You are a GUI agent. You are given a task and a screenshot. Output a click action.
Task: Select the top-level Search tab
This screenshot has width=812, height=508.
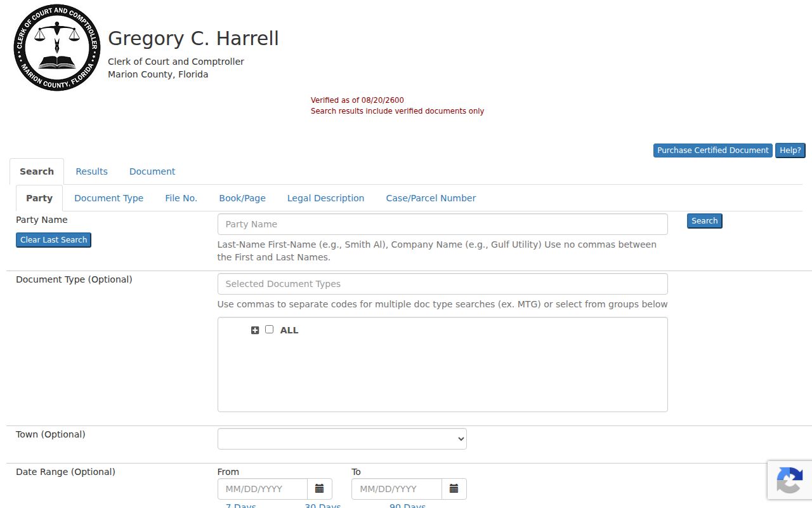click(37, 171)
